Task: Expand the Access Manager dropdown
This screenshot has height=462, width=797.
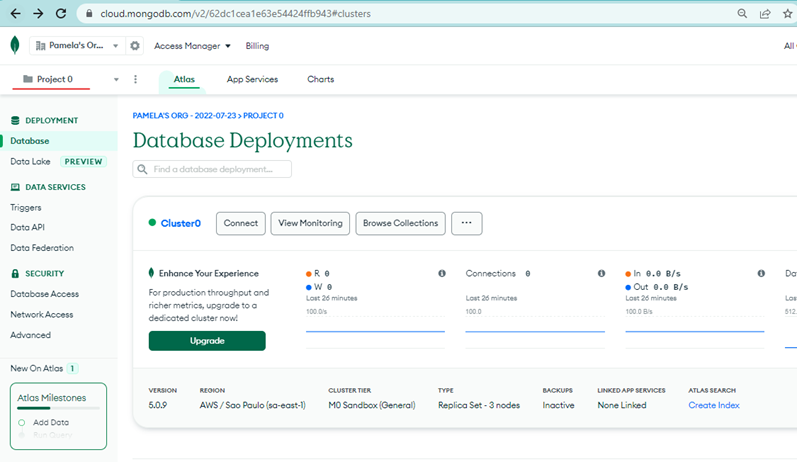Action: pyautogui.click(x=192, y=46)
